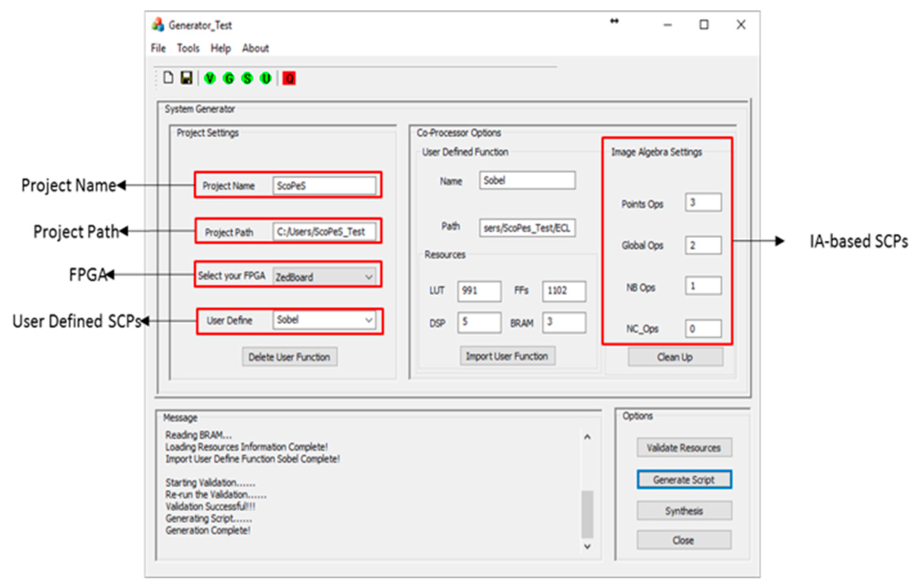Screen dimensions: 916x588
Task: Click the Points Ops value field
Action: tap(703, 203)
